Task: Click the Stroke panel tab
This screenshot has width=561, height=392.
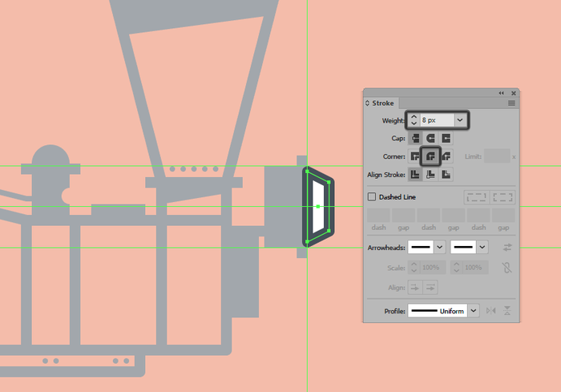Action: (x=381, y=103)
